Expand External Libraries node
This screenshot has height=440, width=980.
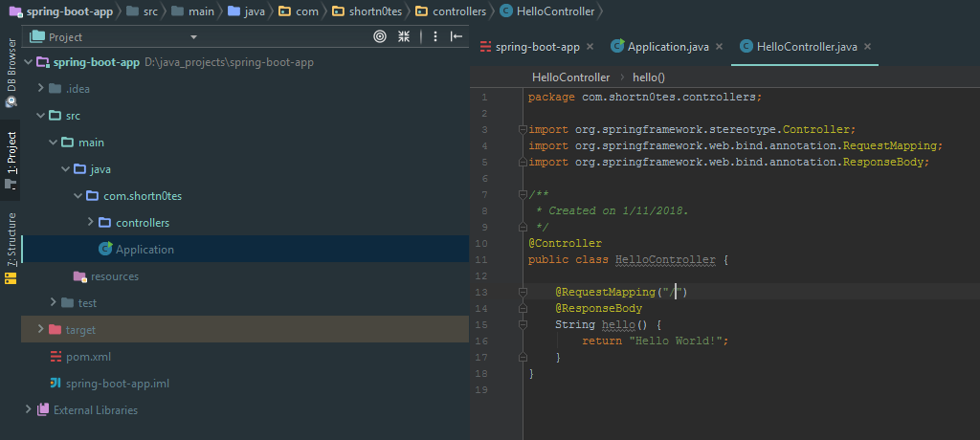point(28,410)
